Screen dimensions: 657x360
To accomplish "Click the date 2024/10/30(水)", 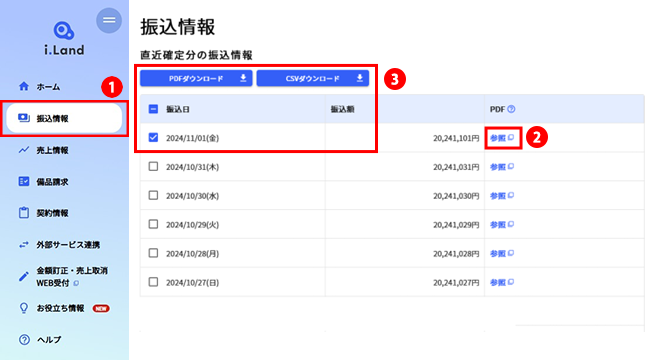I will [x=192, y=196].
